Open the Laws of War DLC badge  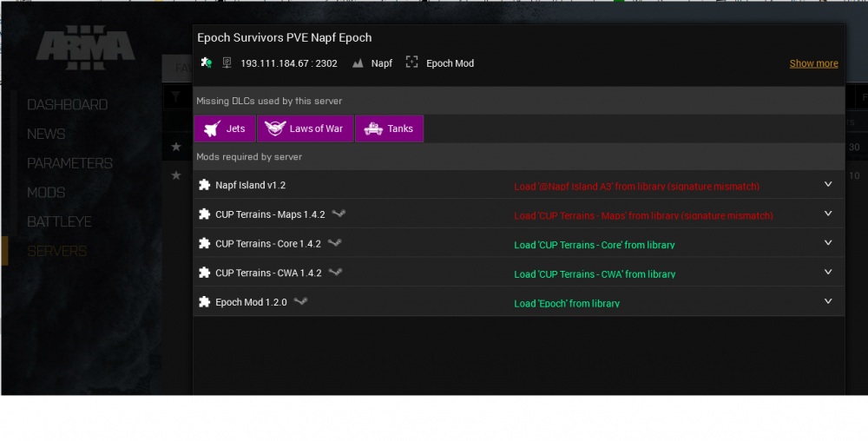[305, 128]
